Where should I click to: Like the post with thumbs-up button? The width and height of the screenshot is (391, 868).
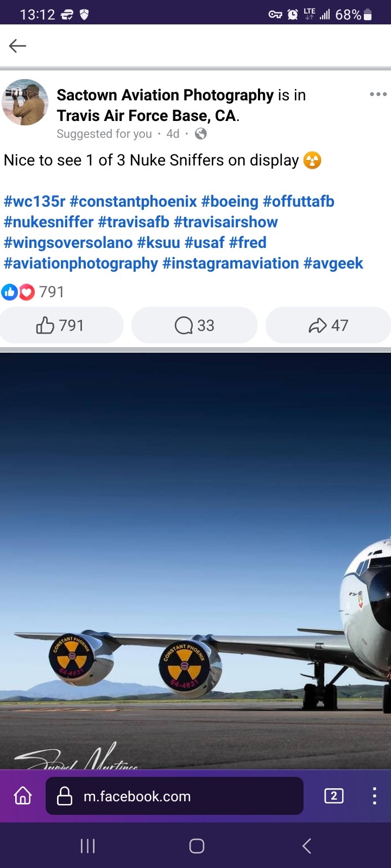(x=61, y=325)
